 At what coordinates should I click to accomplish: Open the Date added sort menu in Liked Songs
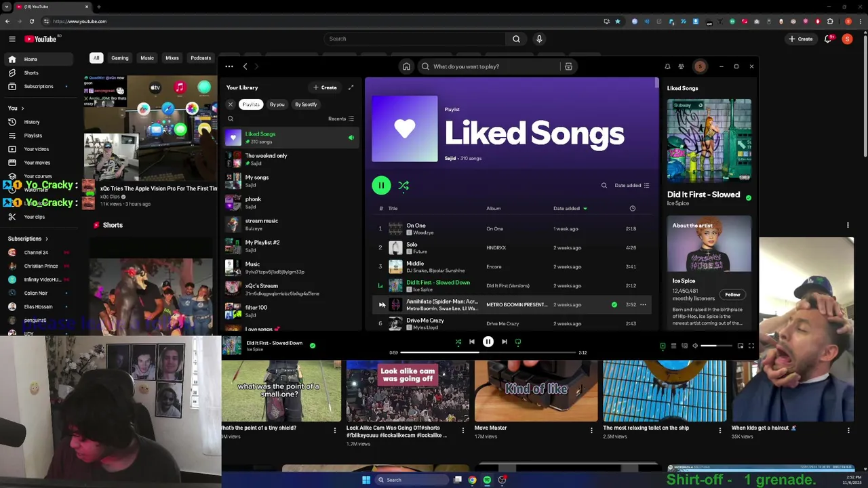point(632,186)
